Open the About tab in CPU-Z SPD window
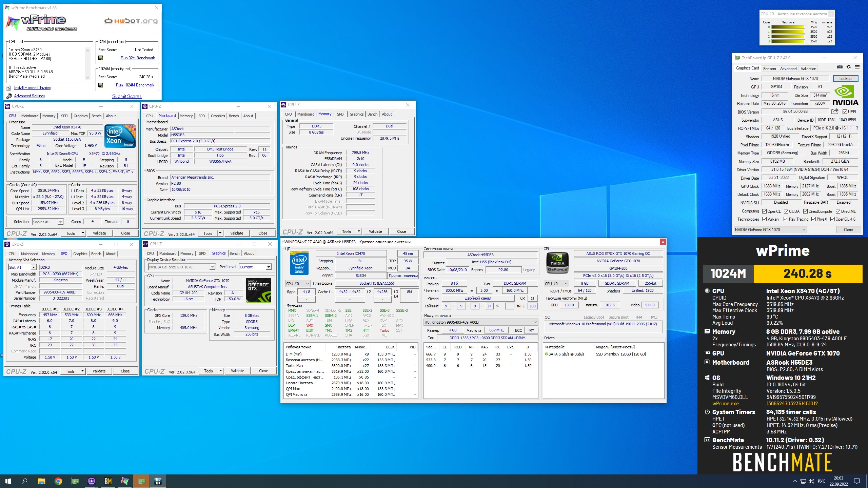The height and width of the screenshot is (488, 868). 111,254
